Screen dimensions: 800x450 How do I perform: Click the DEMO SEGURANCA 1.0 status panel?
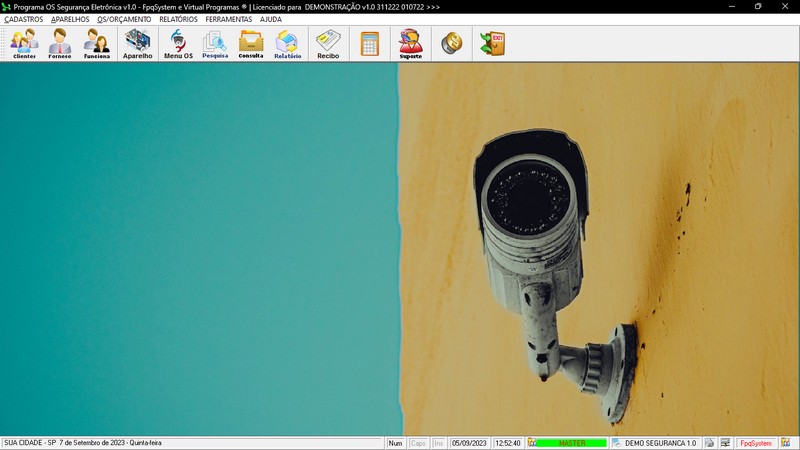coord(655,443)
